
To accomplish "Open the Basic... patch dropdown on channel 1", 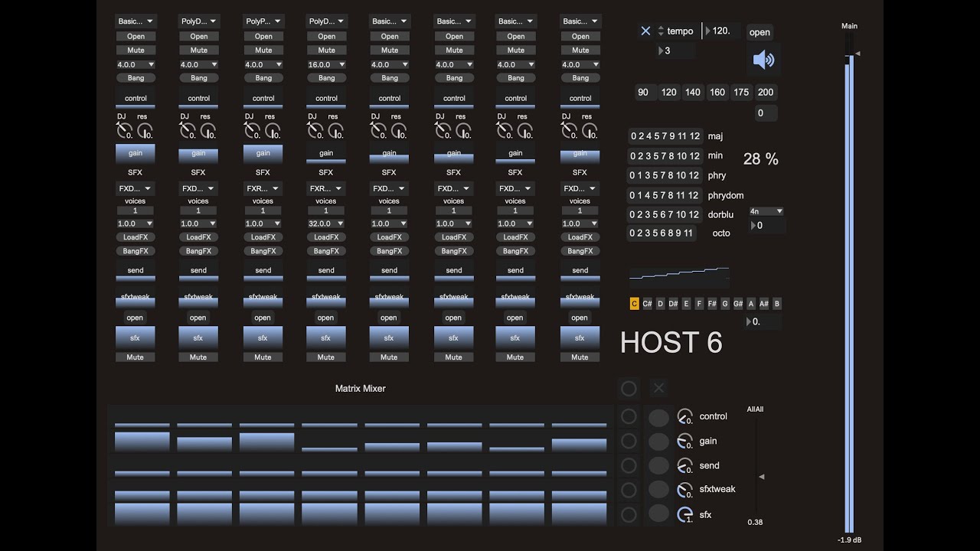I will coord(136,21).
